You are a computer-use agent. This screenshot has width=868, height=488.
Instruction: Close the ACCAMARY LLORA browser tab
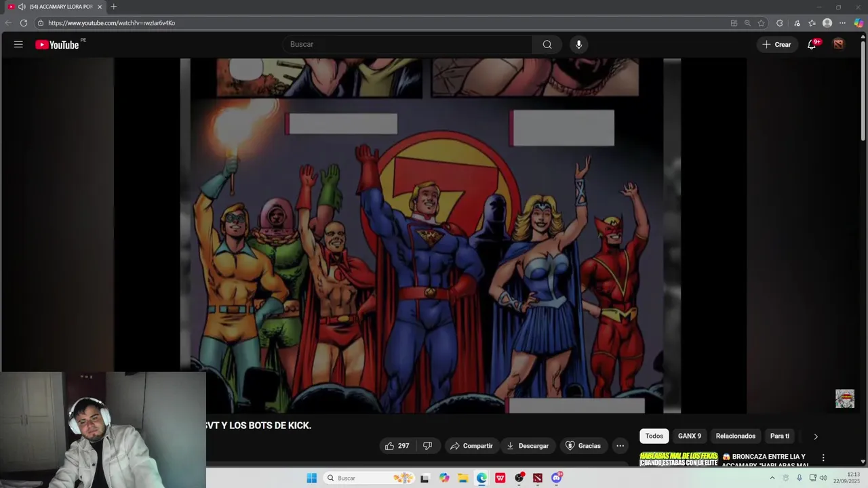tap(100, 7)
